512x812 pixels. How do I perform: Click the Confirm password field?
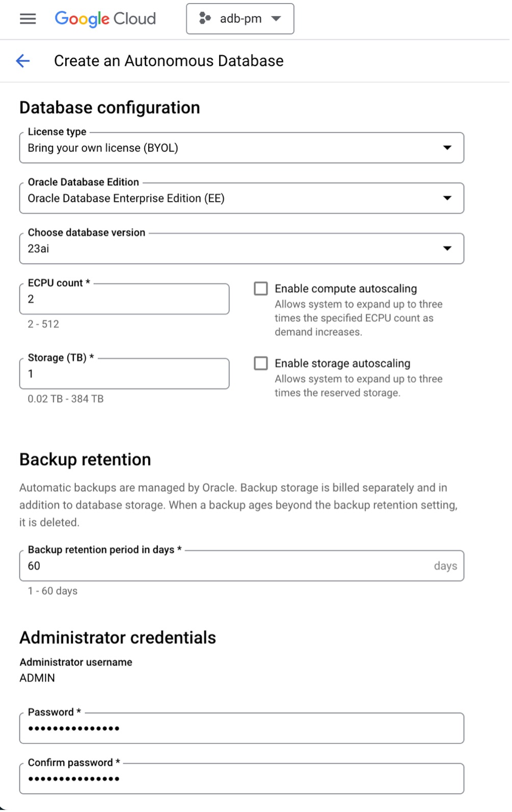(241, 778)
